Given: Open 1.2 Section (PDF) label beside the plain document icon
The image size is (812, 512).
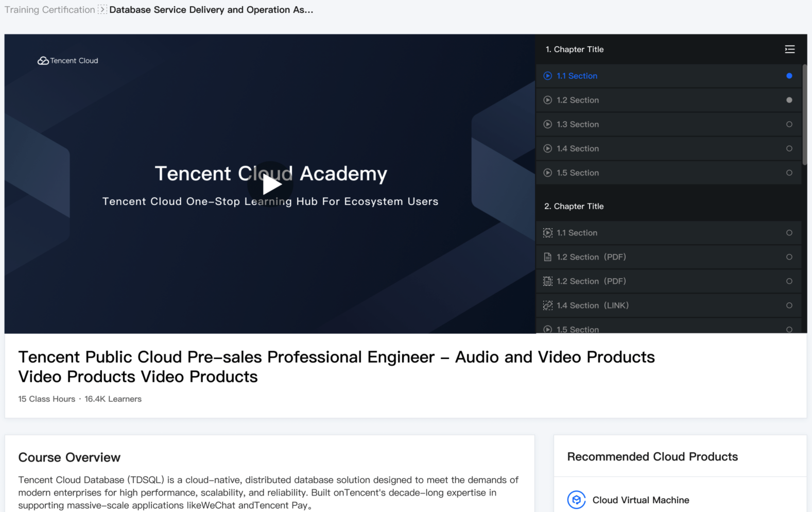Looking at the screenshot, I should (591, 258).
